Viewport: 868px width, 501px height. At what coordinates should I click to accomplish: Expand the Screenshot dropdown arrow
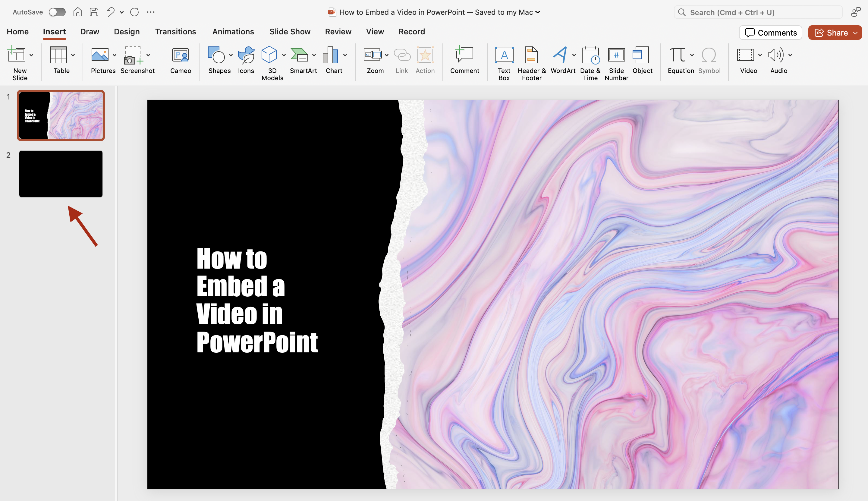point(148,55)
